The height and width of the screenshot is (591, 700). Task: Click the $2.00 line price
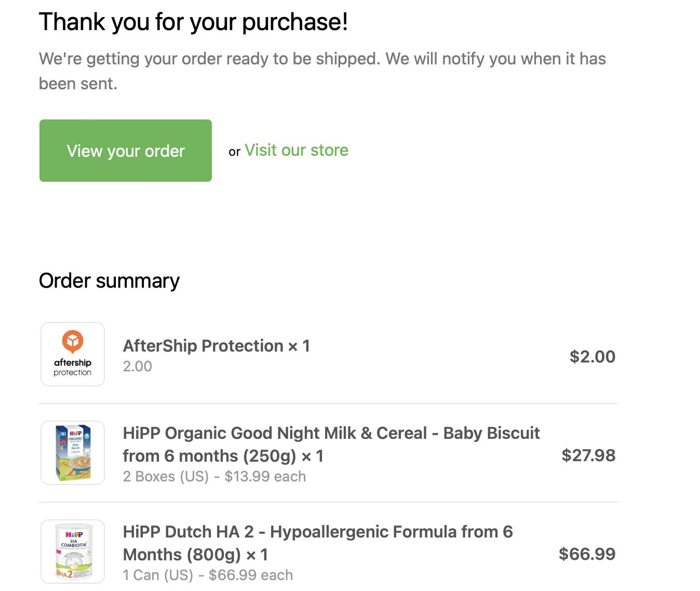[592, 357]
